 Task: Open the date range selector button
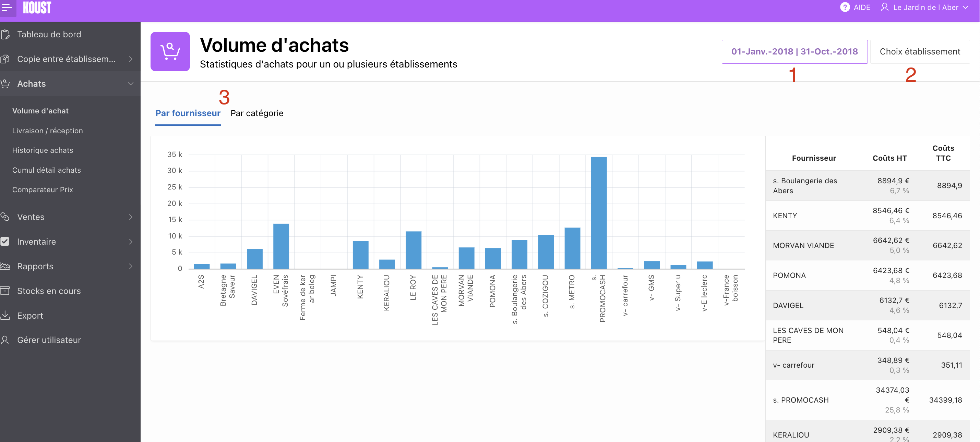pyautogui.click(x=794, y=51)
